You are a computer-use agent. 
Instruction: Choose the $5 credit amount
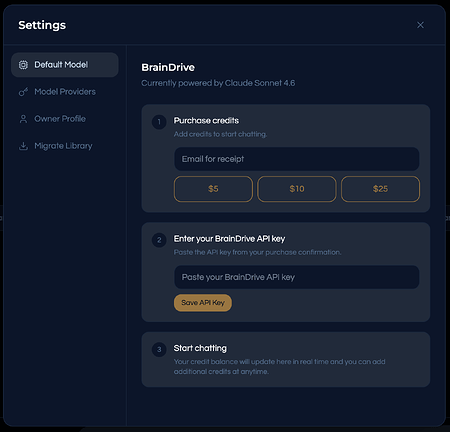tap(213, 189)
